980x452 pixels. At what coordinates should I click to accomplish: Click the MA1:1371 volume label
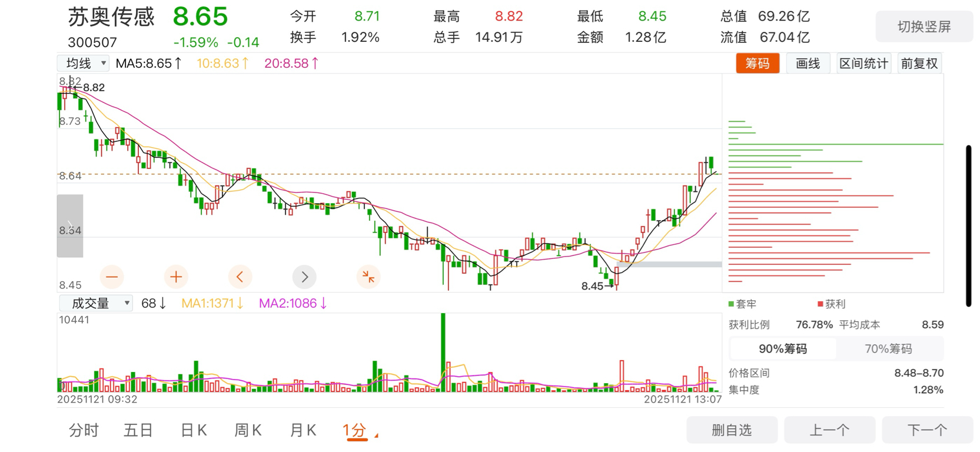212,303
